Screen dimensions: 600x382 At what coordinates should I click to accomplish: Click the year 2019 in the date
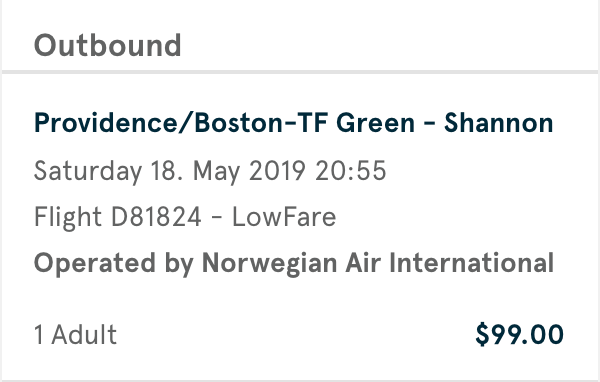pyautogui.click(x=277, y=171)
